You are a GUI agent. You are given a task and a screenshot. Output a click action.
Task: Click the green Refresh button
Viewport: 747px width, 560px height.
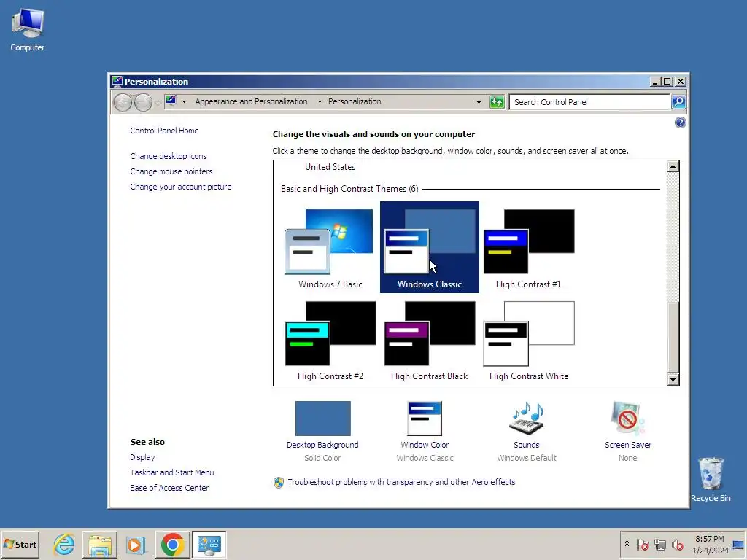[497, 102]
